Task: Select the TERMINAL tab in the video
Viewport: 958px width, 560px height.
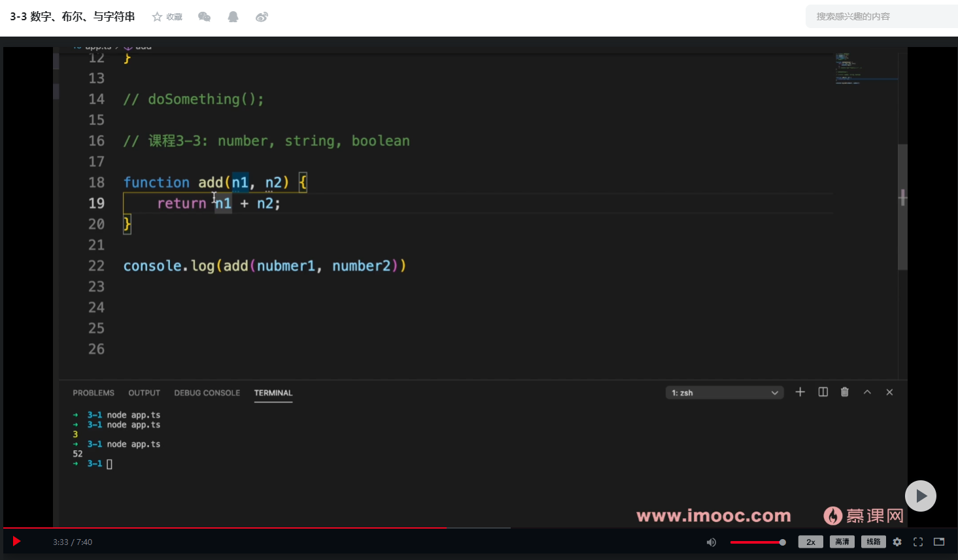Action: [273, 393]
